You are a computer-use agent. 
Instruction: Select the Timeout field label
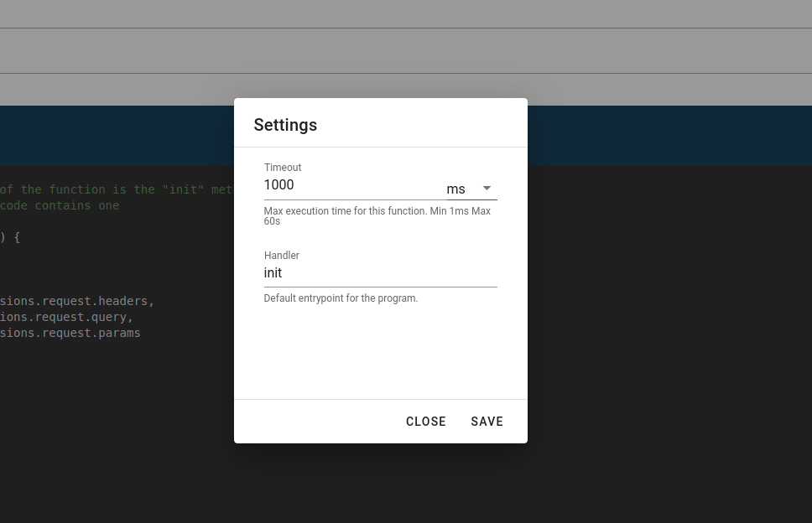click(283, 168)
